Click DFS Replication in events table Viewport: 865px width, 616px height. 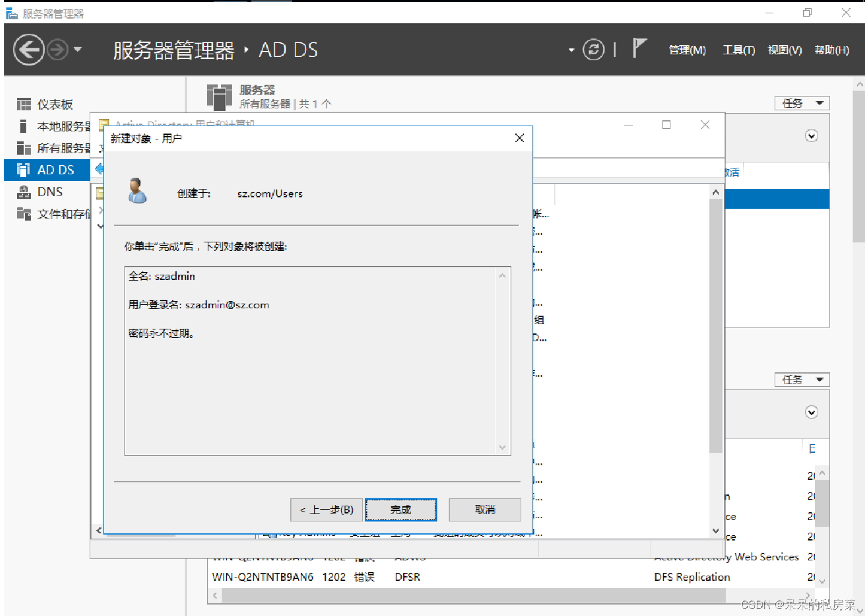point(692,577)
